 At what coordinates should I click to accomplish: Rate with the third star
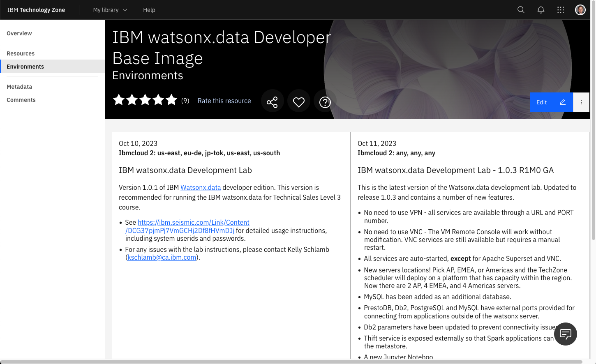tap(145, 100)
